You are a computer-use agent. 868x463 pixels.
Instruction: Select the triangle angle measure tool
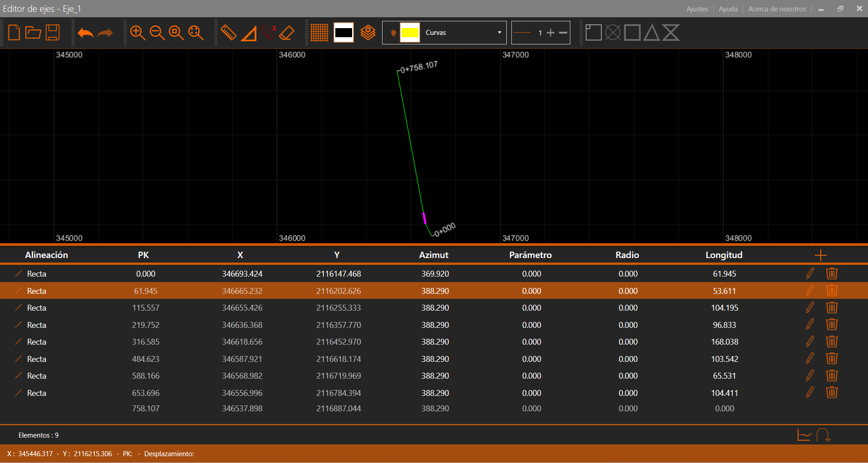pos(249,33)
